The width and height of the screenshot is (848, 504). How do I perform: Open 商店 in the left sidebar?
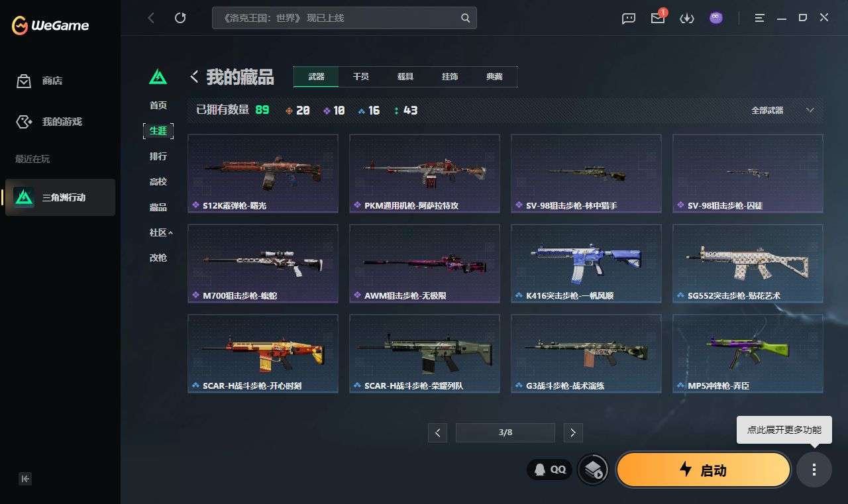tap(40, 81)
